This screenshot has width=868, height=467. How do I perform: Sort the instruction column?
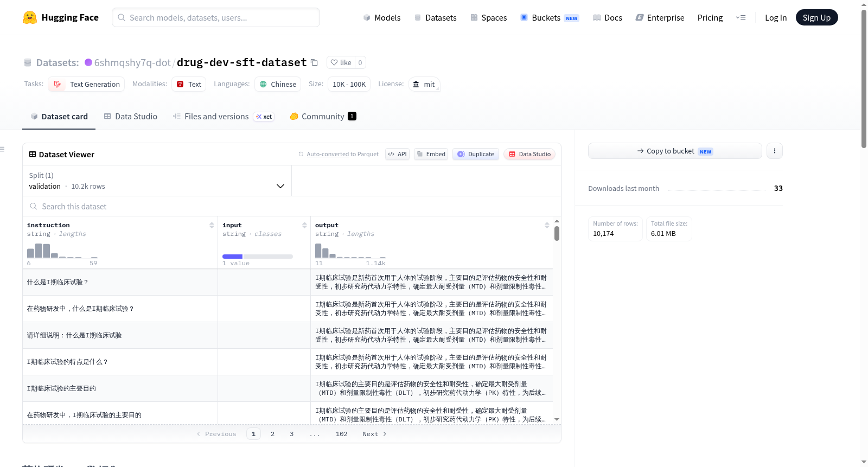[212, 225]
